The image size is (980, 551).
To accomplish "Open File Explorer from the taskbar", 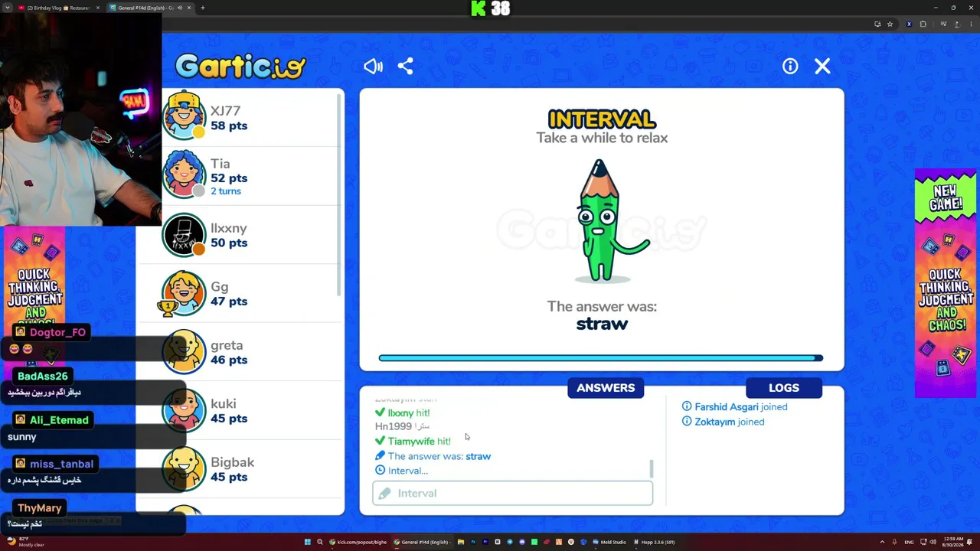I will (x=461, y=542).
